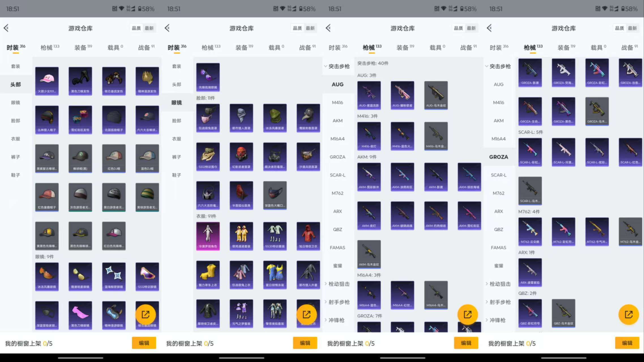The height and width of the screenshot is (362, 644).
Task: Tap the orange export icon in the rightmost panel
Action: coord(629,314)
